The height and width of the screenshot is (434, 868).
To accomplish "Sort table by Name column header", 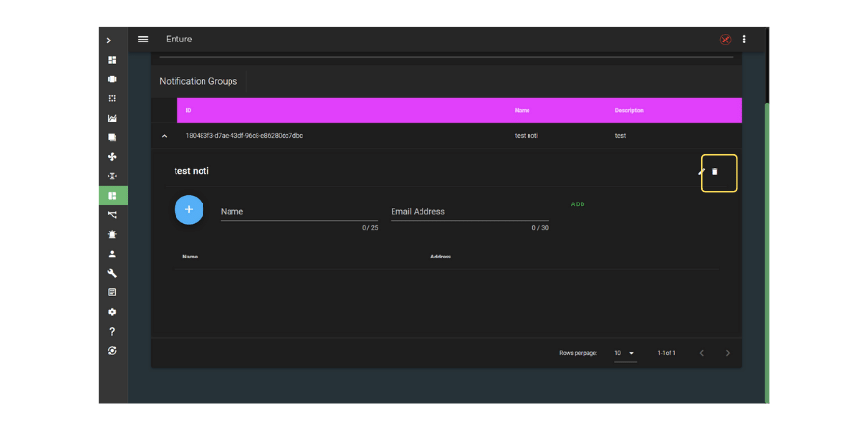I will point(522,111).
